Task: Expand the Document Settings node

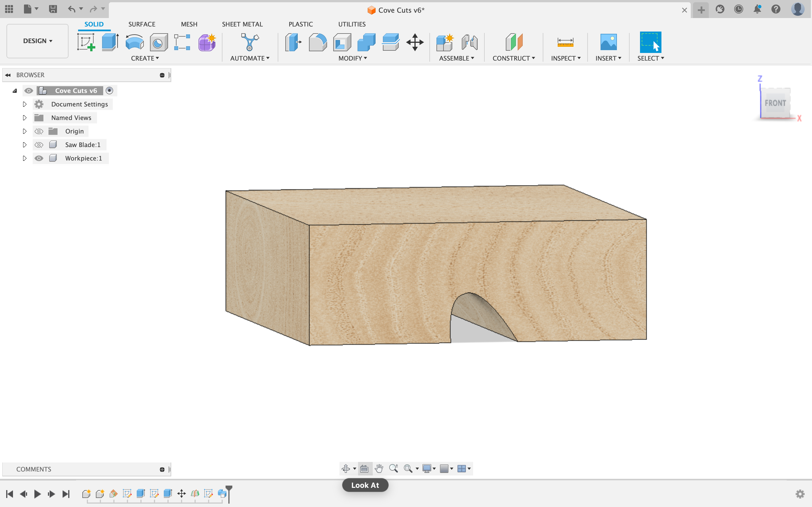Action: point(25,104)
